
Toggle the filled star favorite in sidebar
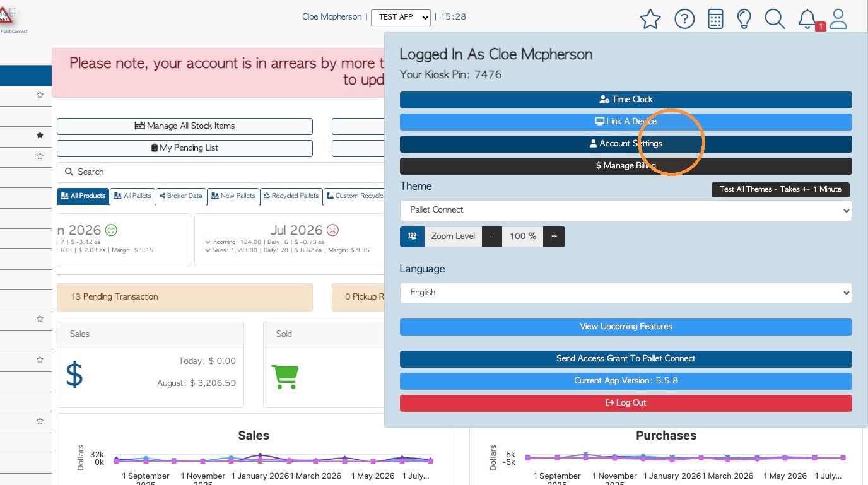coord(40,135)
